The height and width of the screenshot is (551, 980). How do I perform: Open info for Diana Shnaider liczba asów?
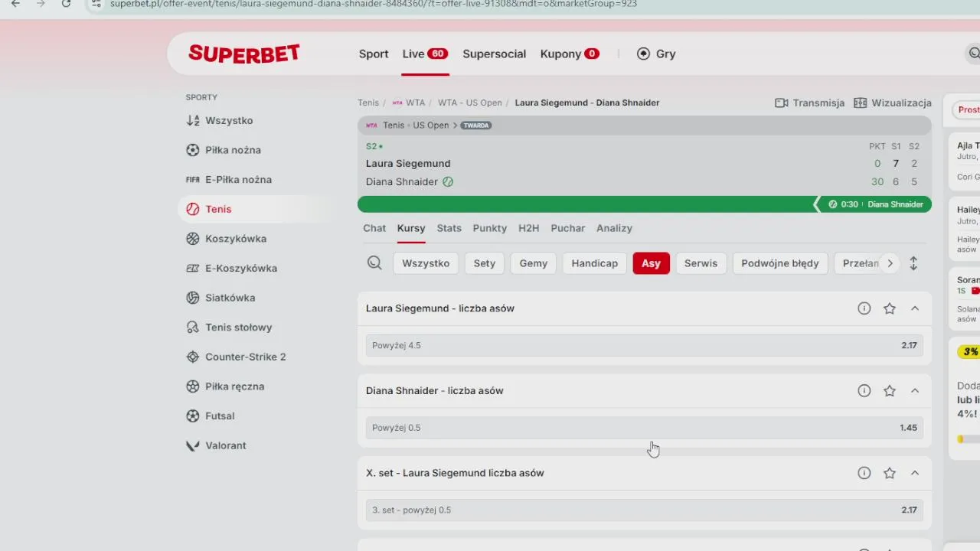[864, 391]
